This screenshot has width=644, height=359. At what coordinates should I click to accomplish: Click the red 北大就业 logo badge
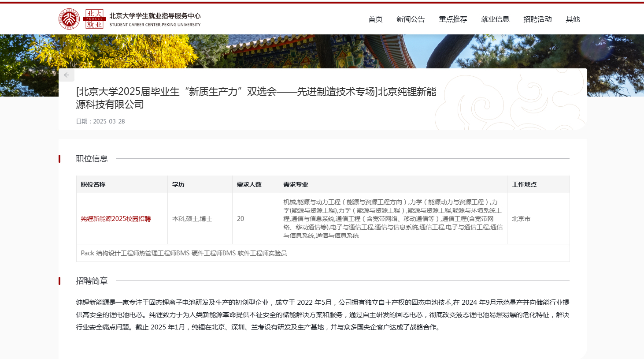click(x=94, y=19)
